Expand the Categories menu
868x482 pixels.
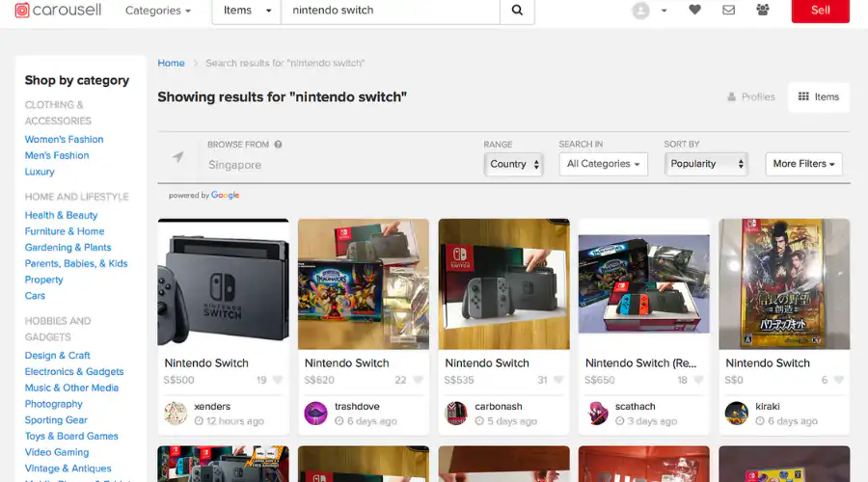click(158, 11)
